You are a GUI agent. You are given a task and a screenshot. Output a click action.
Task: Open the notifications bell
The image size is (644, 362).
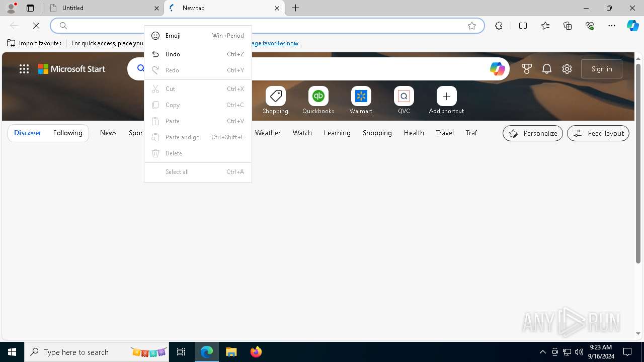547,69
